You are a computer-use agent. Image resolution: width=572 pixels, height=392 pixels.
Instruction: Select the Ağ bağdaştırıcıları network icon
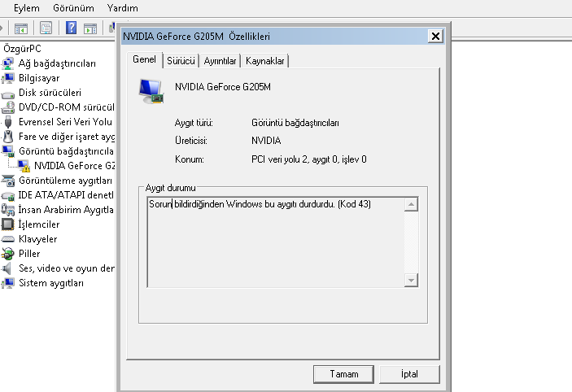click(9, 63)
